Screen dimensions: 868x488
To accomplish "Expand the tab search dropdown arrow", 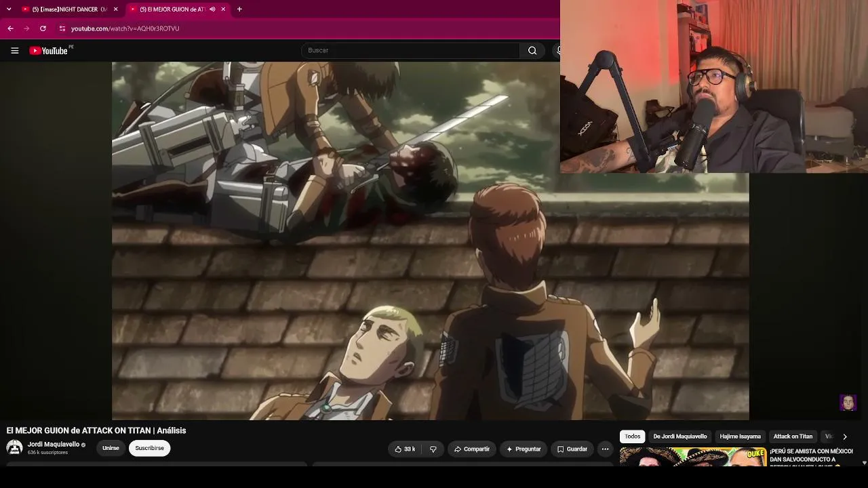I will (9, 9).
